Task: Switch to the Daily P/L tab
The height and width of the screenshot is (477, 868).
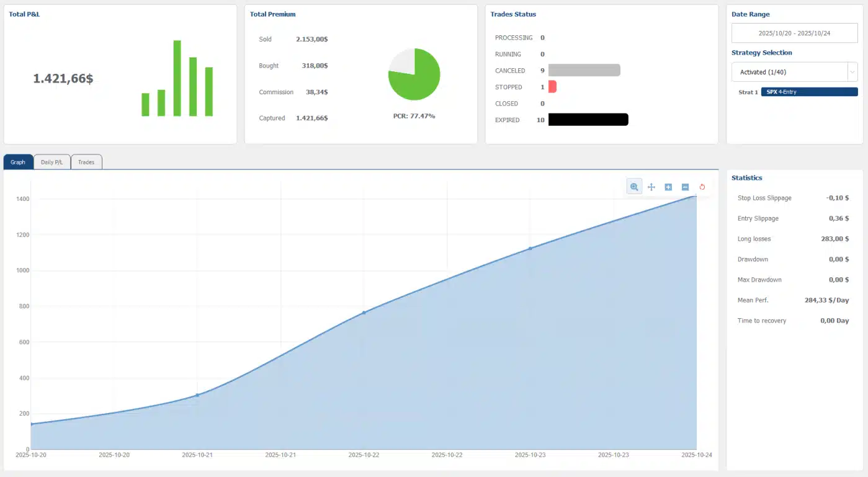Action: coord(51,161)
